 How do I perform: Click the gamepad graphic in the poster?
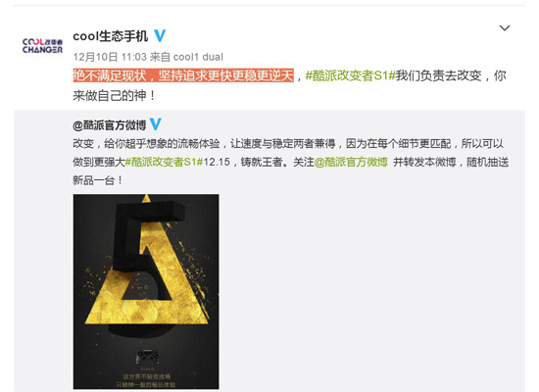pyautogui.click(x=147, y=357)
